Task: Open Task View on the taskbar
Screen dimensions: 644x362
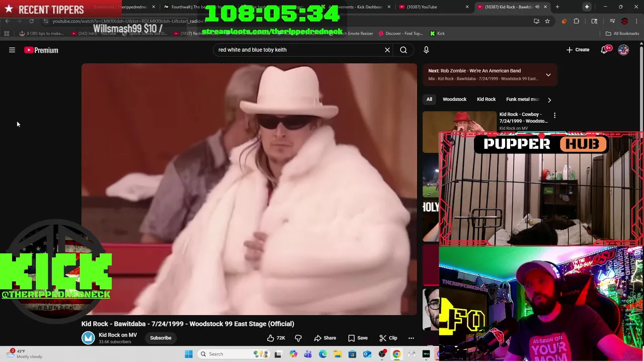Action: coord(278,354)
